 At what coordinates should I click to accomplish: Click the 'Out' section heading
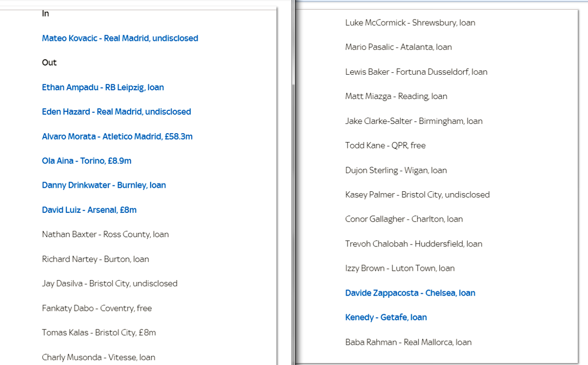click(49, 62)
